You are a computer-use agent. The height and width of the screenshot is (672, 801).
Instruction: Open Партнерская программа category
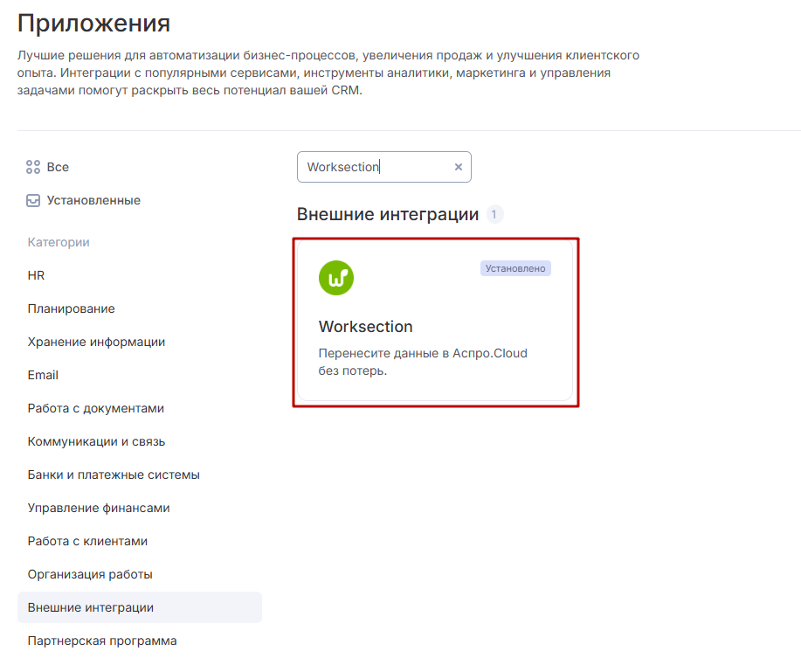point(102,641)
